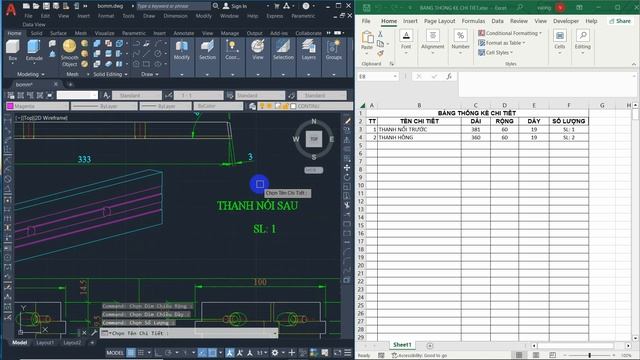Toggle the highlighted object snap tracking button
The image size is (640, 360).
pyautogui.click(x=202, y=353)
